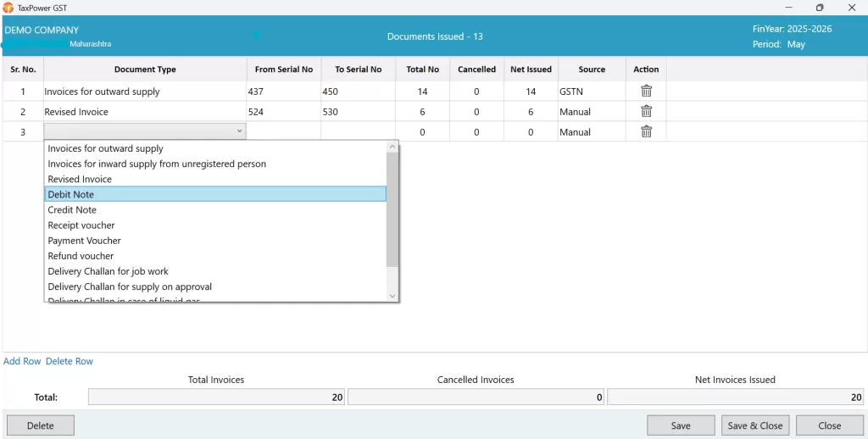Select Debit Note option
This screenshot has height=439, width=868.
click(x=215, y=194)
